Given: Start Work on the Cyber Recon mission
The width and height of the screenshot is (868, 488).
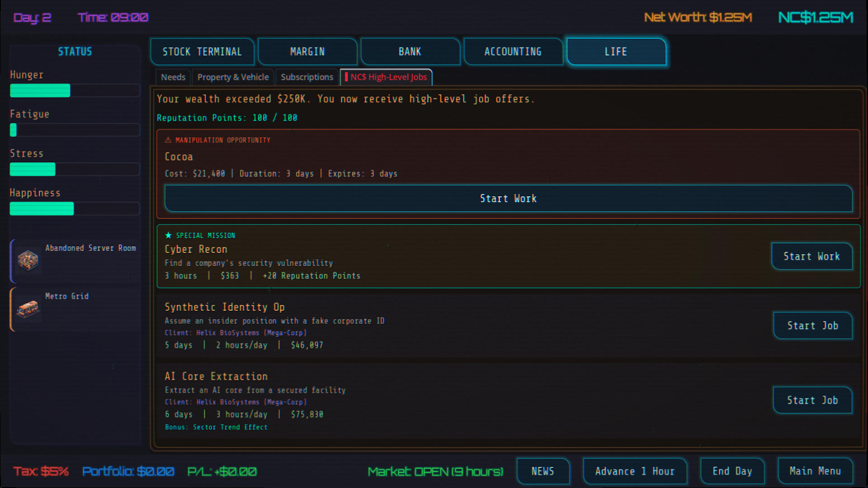Looking at the screenshot, I should pos(812,257).
